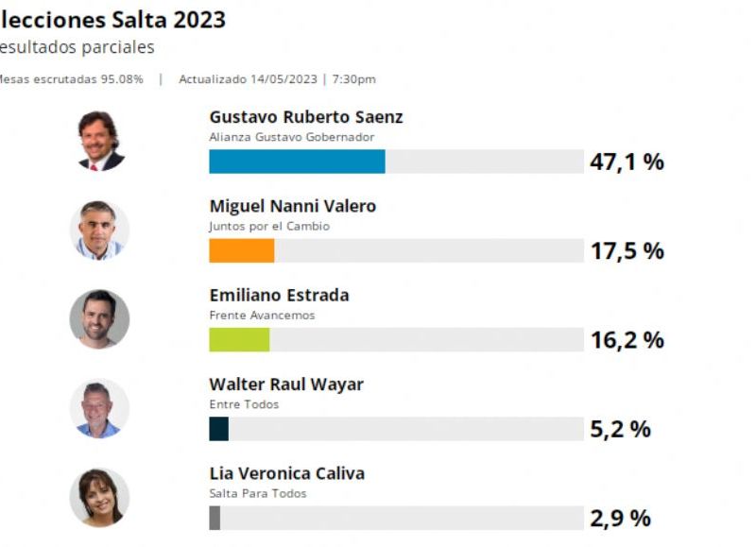Select the candidate name Walter Raul Wayar
756x547 pixels.
286,385
